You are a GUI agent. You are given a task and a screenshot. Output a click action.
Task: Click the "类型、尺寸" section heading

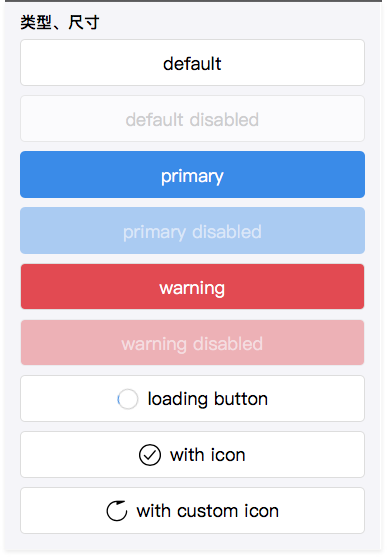tap(60, 22)
